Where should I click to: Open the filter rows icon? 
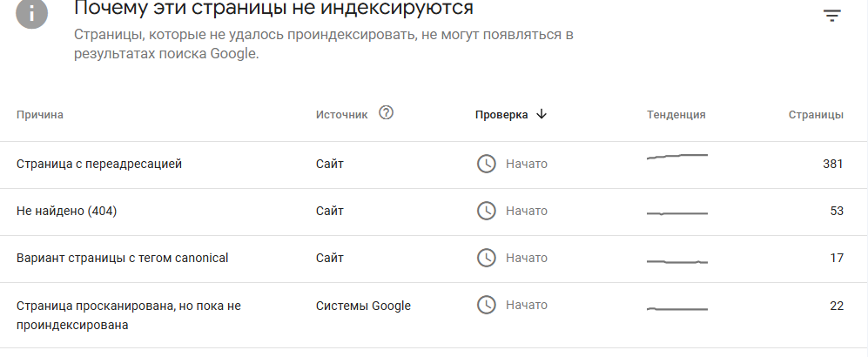coord(831,16)
